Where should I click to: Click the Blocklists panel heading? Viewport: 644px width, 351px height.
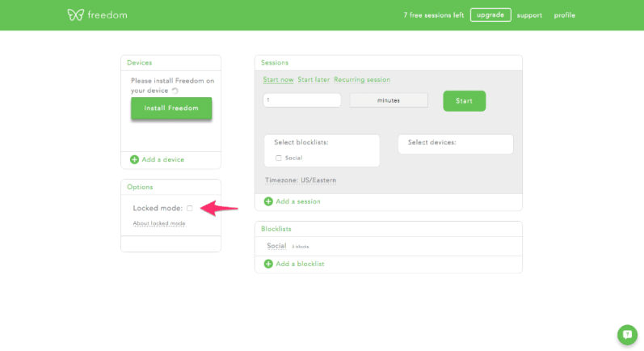[276, 229]
